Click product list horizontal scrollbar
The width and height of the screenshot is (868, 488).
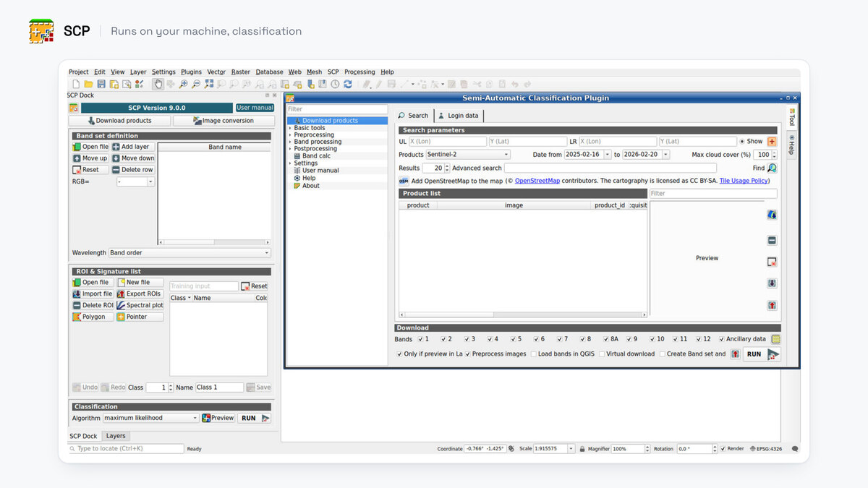522,315
